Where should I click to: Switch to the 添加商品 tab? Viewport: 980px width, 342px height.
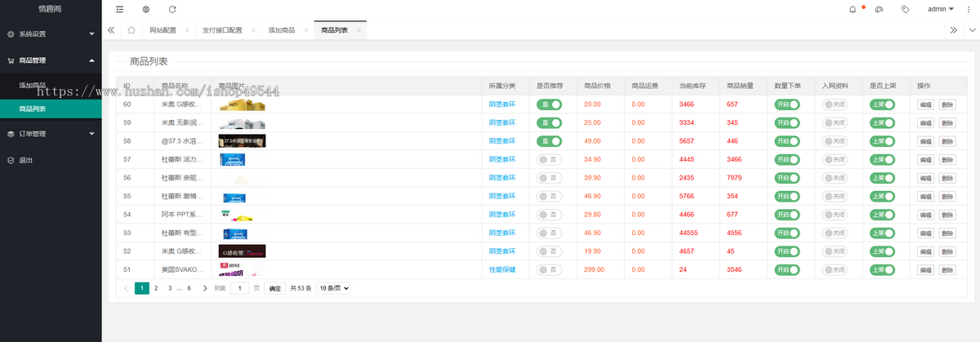point(282,30)
